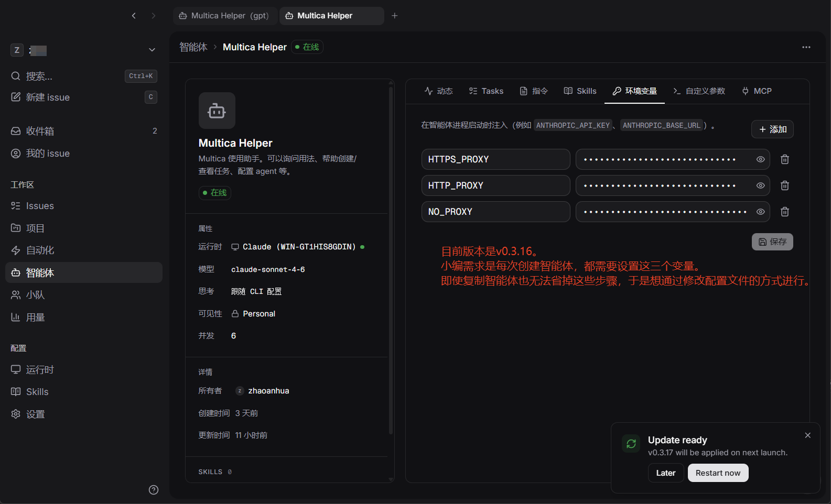This screenshot has height=504, width=831.
Task: Select the 环境变量 tab
Action: 634,91
